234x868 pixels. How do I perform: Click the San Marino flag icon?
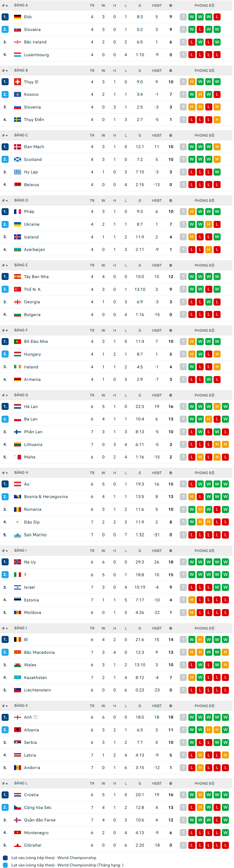(18, 535)
